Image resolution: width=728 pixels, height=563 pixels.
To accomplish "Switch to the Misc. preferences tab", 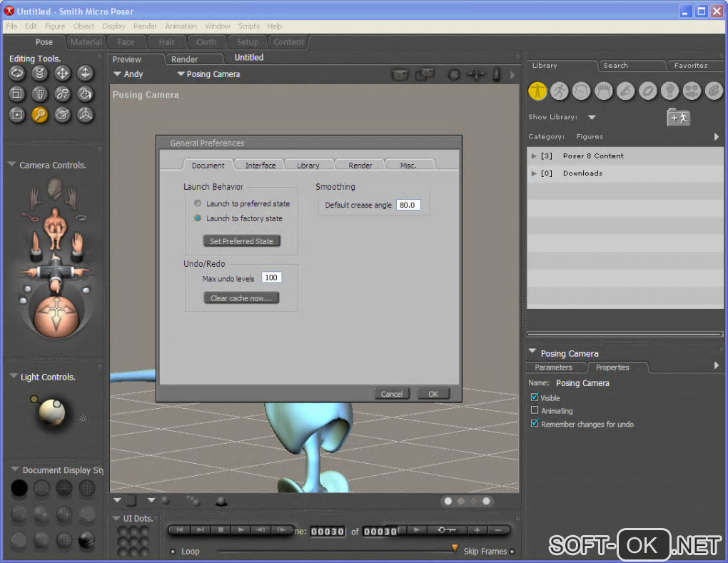I will (408, 166).
